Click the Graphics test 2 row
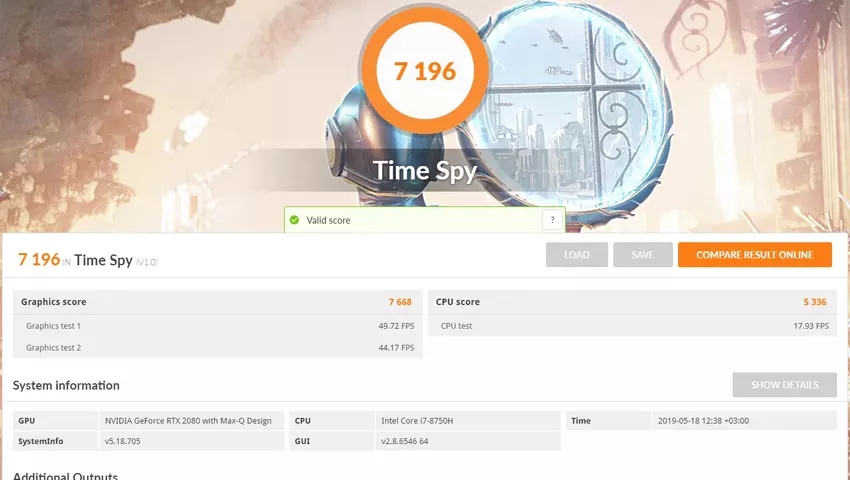The image size is (850, 480). 217,348
